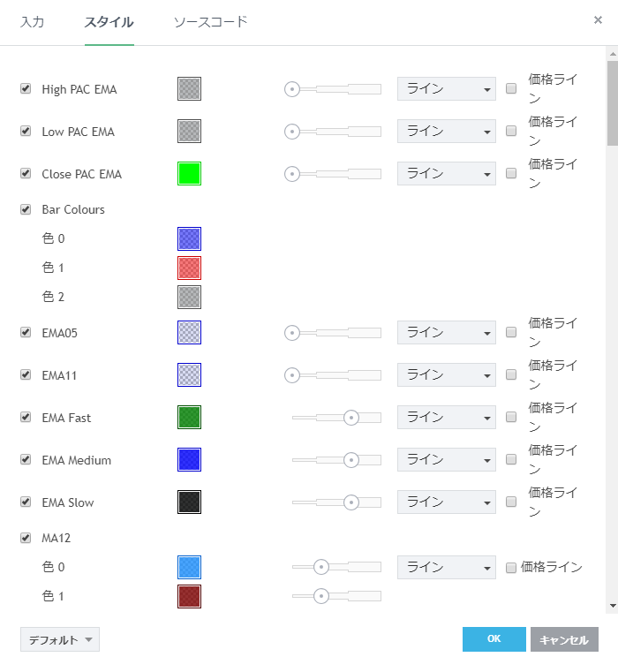This screenshot has height=672, width=618.
Task: Open the デフォルト dropdown button
Action: 59,639
